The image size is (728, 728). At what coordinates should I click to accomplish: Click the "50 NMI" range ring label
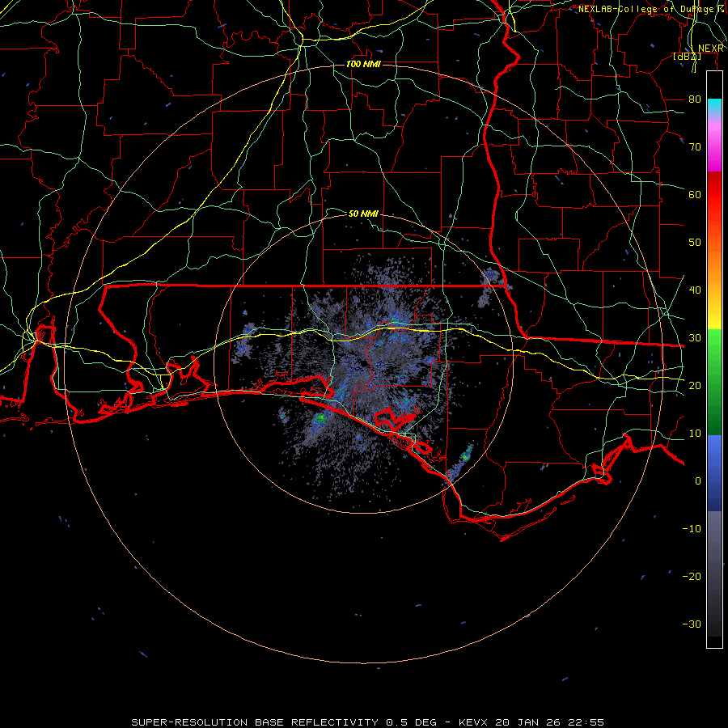(363, 214)
